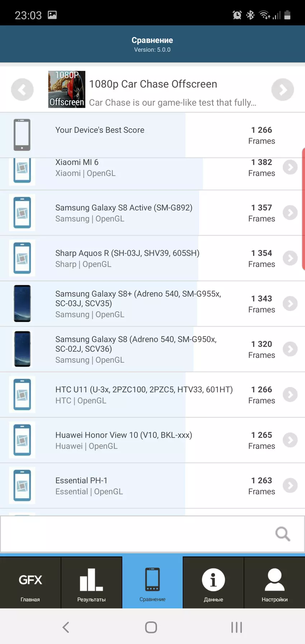
Task: Open Essential PH-1 details chevron
Action: tap(290, 485)
